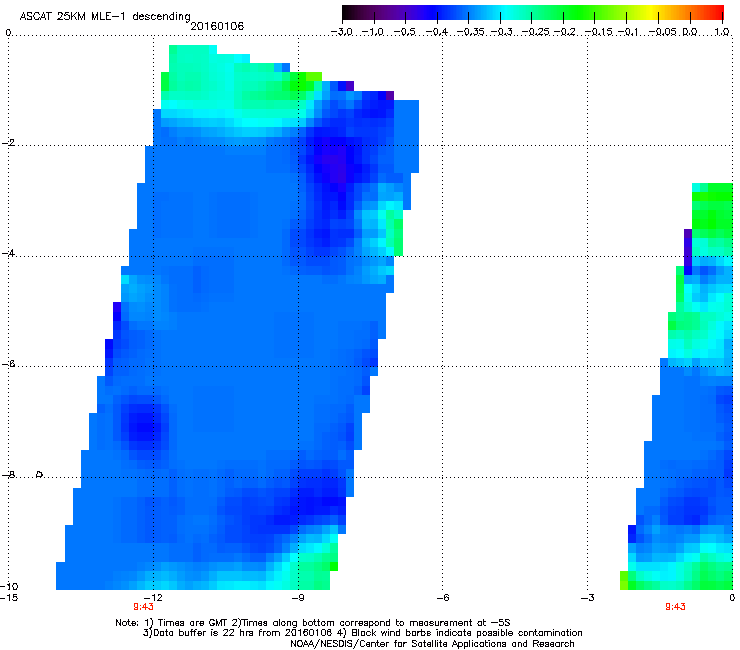Click the title "ASCAT 25KM MLE-1 descending"
Viewport: 740px width, 650px height.
pyautogui.click(x=105, y=17)
